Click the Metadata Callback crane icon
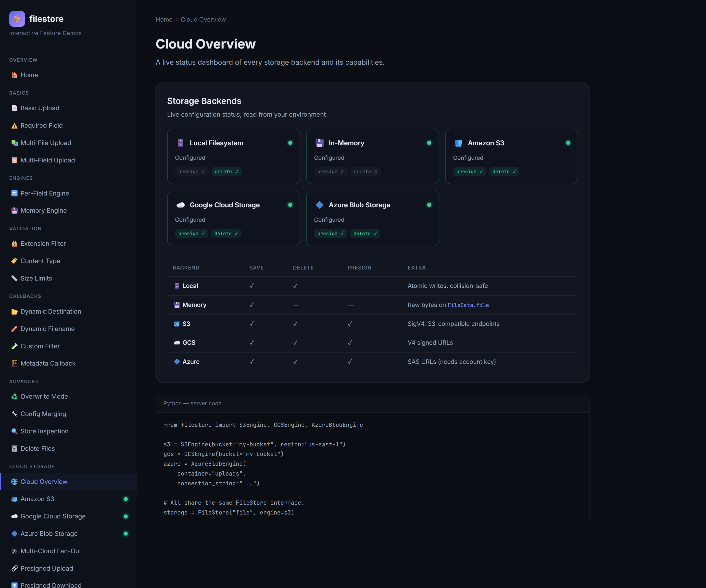This screenshot has width=706, height=588. (14, 364)
